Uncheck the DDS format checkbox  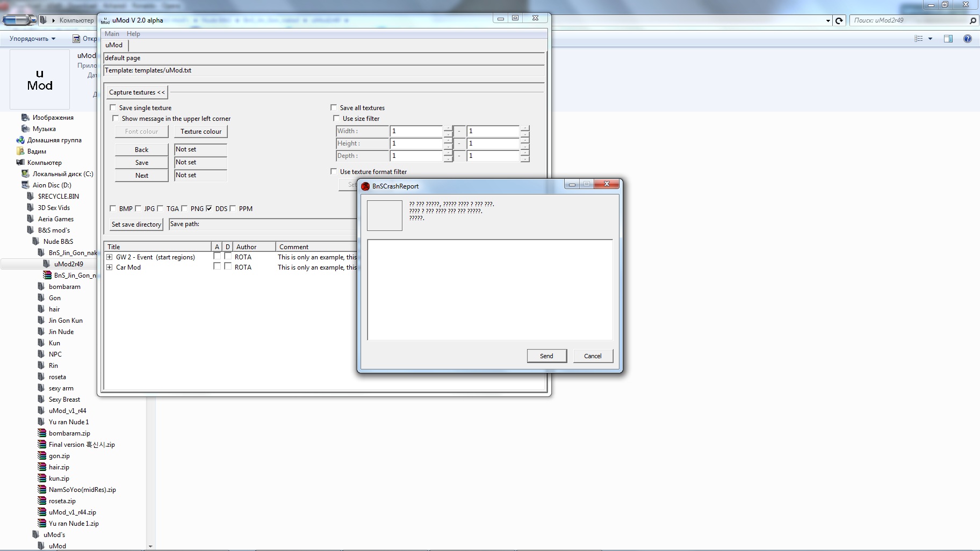(209, 208)
